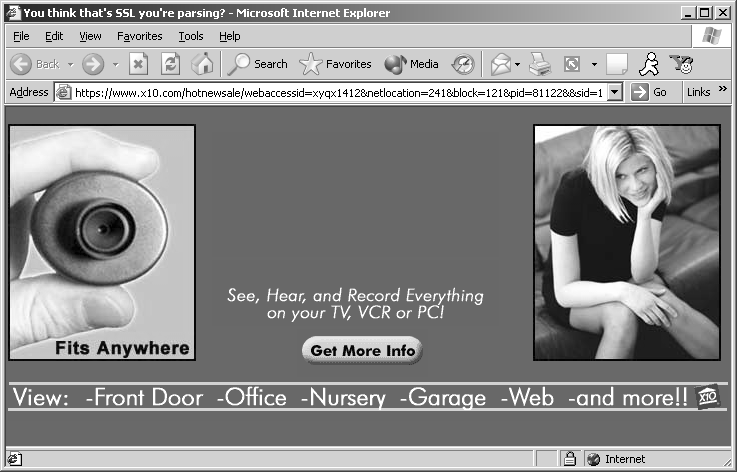
Task: Click the Fits Anywhere camera image
Action: pyautogui.click(x=102, y=243)
